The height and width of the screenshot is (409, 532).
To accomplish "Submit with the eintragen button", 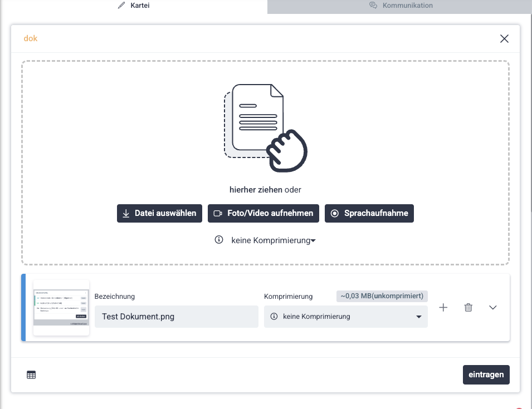I will [486, 374].
